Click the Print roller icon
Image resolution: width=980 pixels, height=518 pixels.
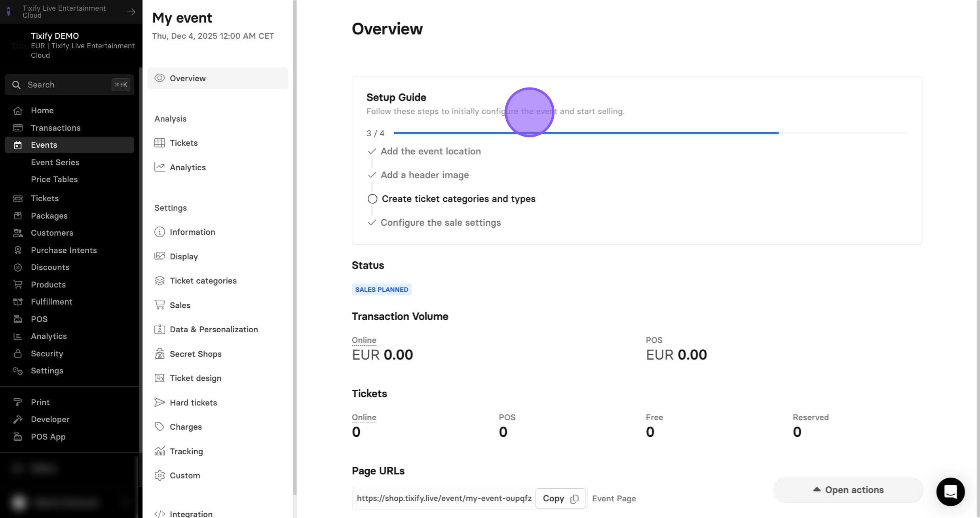click(x=18, y=402)
